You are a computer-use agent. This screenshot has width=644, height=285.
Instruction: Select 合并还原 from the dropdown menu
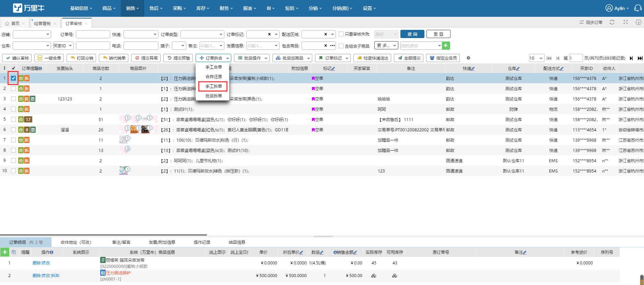(x=213, y=76)
